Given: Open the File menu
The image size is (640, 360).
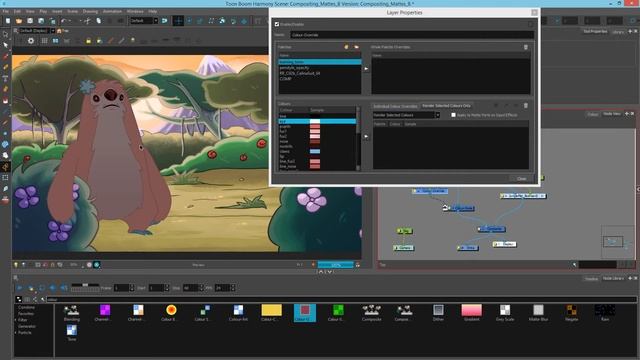Looking at the screenshot, I should [x=5, y=11].
